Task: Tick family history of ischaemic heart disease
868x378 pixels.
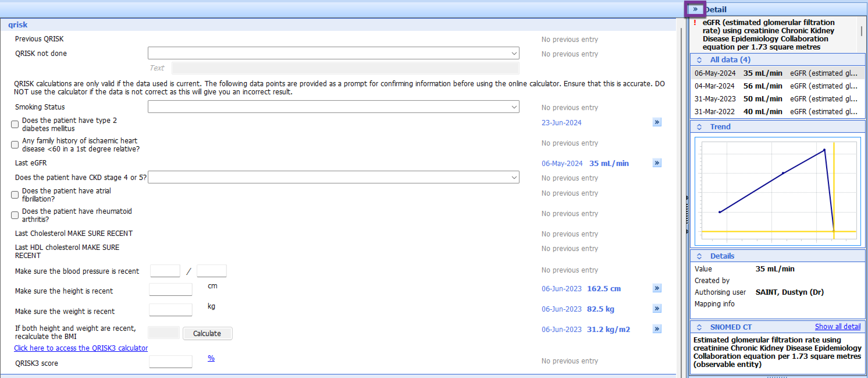Action: pos(15,145)
